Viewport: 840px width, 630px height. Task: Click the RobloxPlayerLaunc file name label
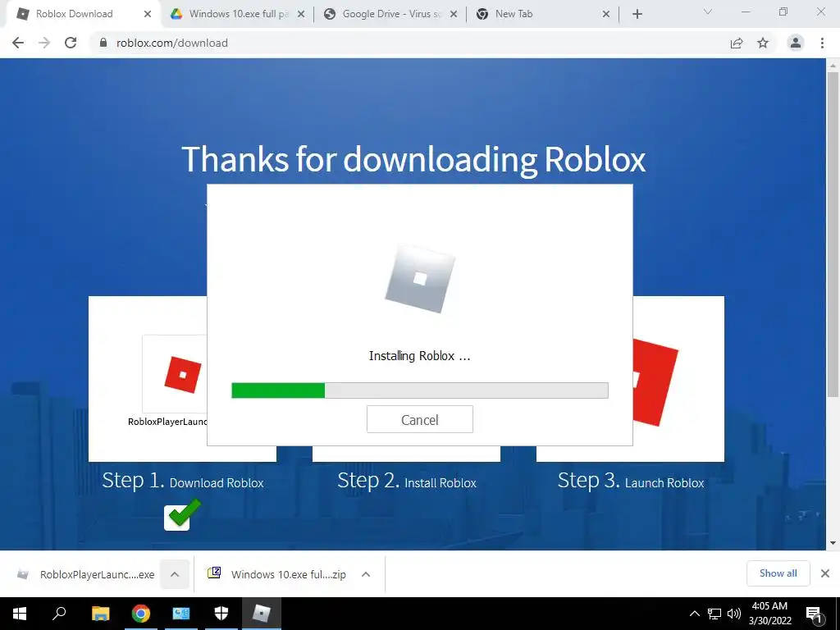pos(167,422)
